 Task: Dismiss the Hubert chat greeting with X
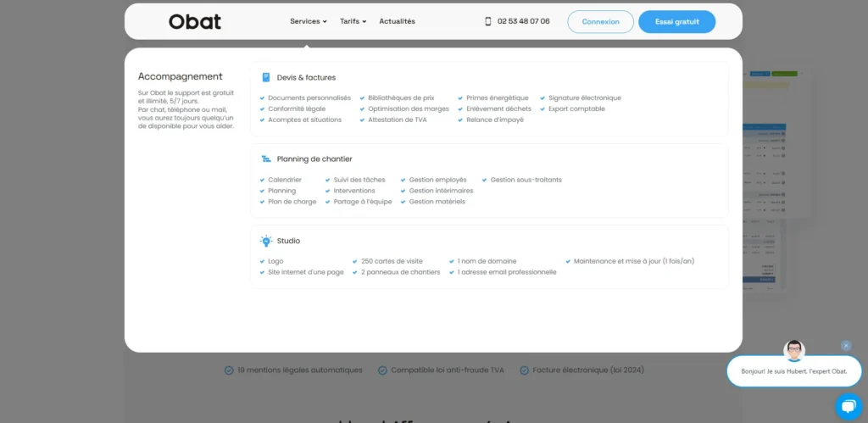point(846,346)
